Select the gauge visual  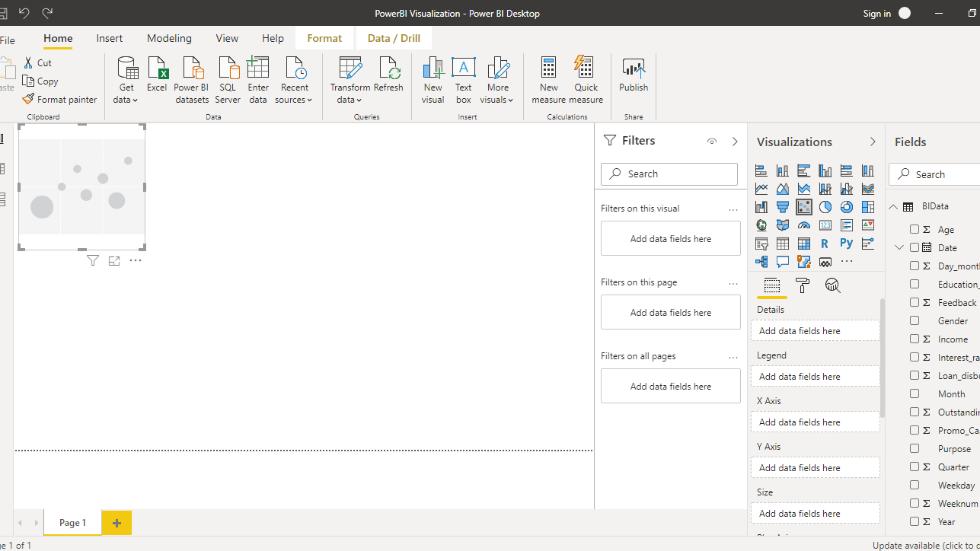coord(804,225)
